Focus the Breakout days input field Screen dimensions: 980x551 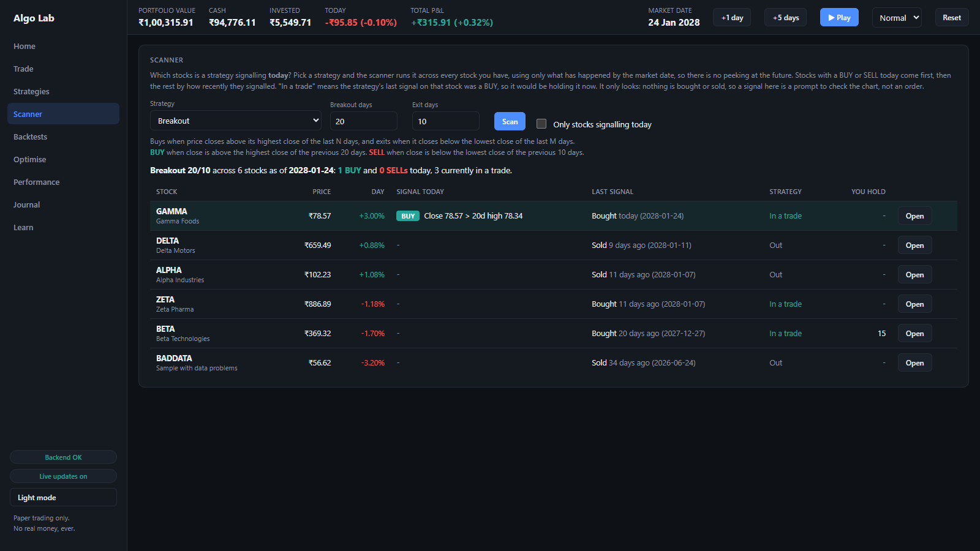click(364, 121)
